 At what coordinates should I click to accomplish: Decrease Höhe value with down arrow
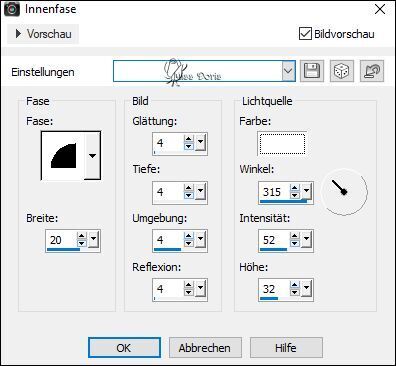point(295,292)
